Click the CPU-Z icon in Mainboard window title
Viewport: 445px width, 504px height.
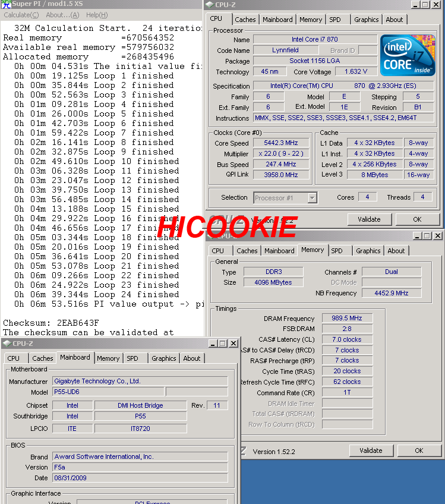(7, 344)
